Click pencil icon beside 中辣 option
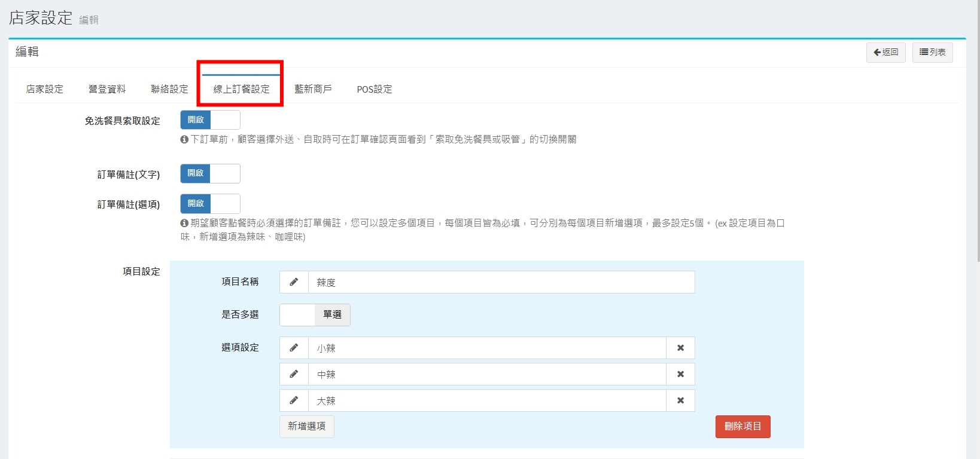Viewport: 980px width, 459px height. [x=294, y=374]
